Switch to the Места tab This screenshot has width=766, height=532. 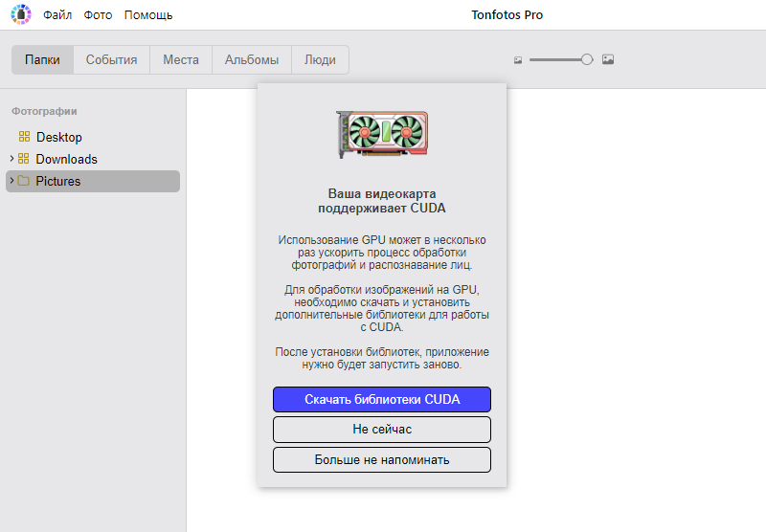pyautogui.click(x=181, y=59)
